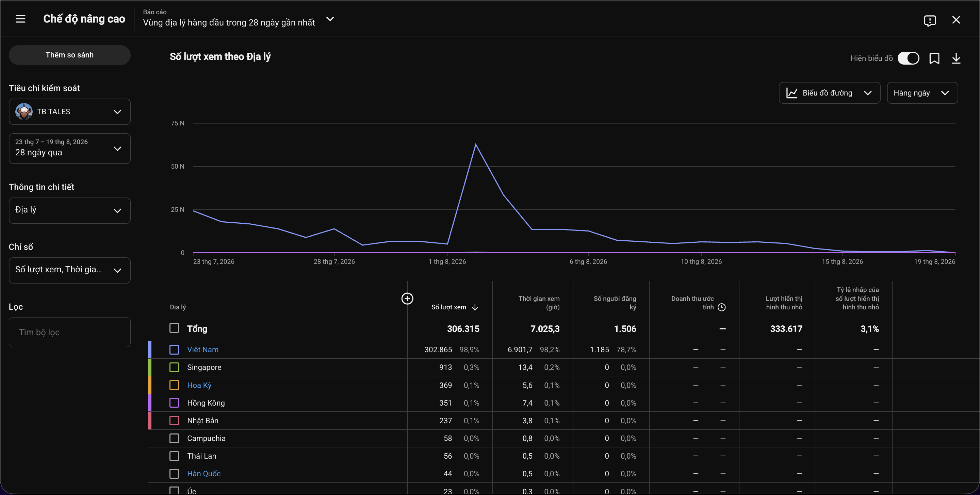Sort by the Số lượt xem arrow

point(475,307)
